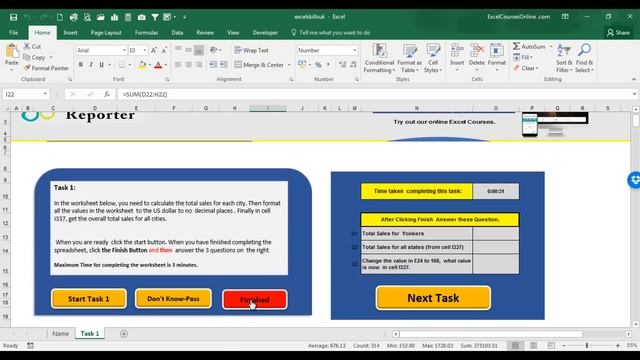Click the Insert Function fx icon
The image size is (640, 360).
[107, 94]
